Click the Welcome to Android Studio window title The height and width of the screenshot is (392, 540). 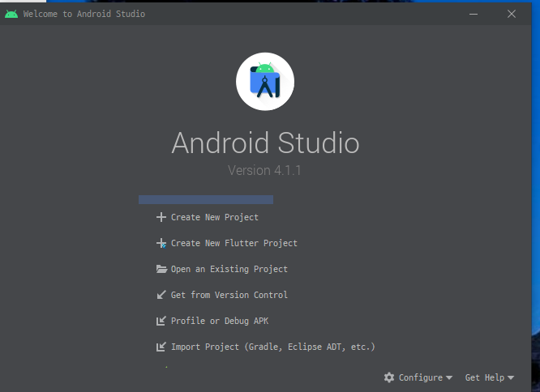pyautogui.click(x=84, y=14)
